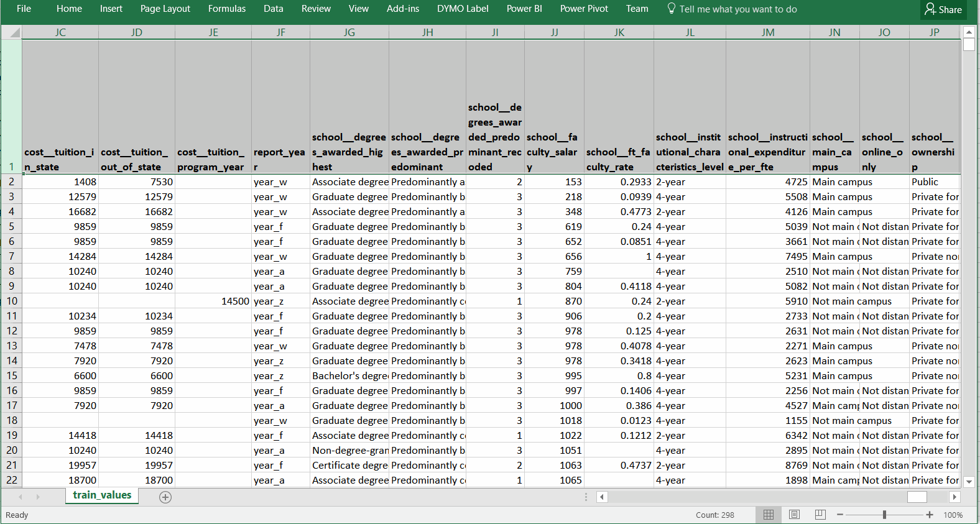
Task: Switch to Page Break Preview icon
Action: pos(820,515)
